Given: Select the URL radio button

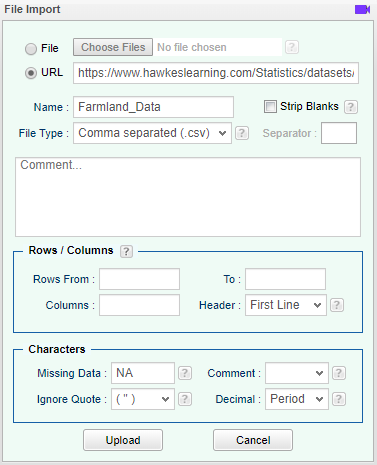Looking at the screenshot, I should tap(31, 73).
